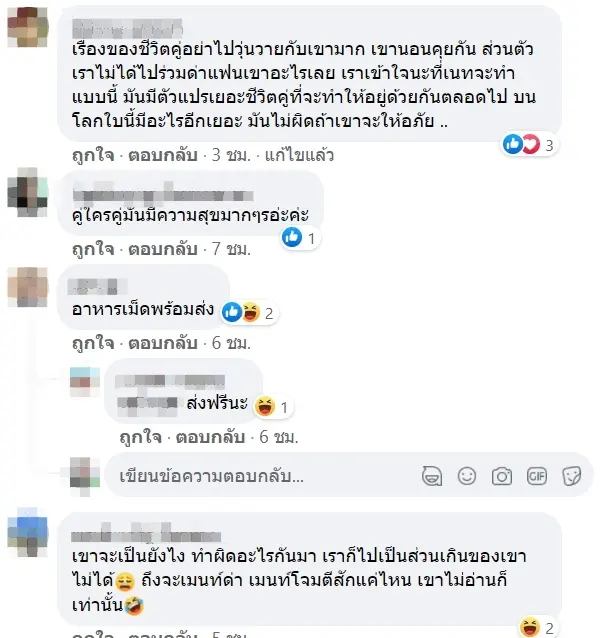
Task: Open the GIF picker in reply box
Action: 537,476
